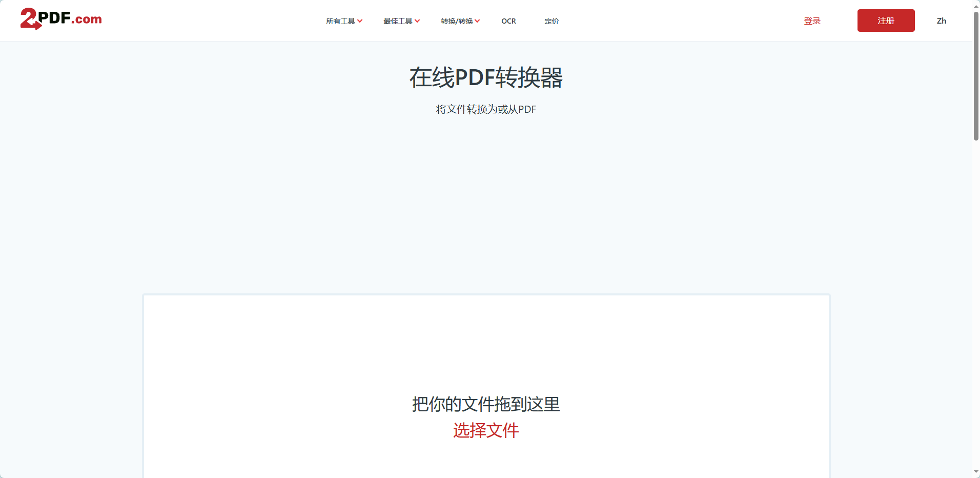Click the 2PDF.com logo to go home
Viewport: 980px width, 478px height.
tap(60, 19)
